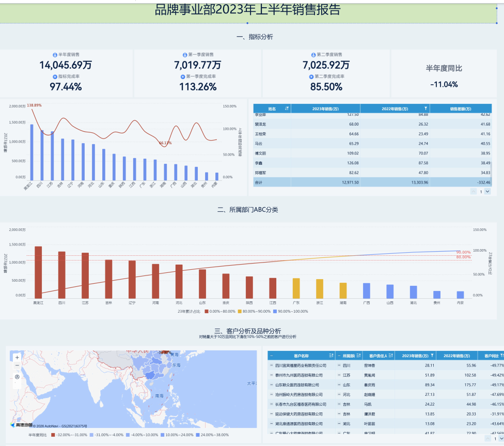Collapse all rows via 客户名称 header minus
Image resolution: width=504 pixels, height=446 pixels.
pos(272,356)
